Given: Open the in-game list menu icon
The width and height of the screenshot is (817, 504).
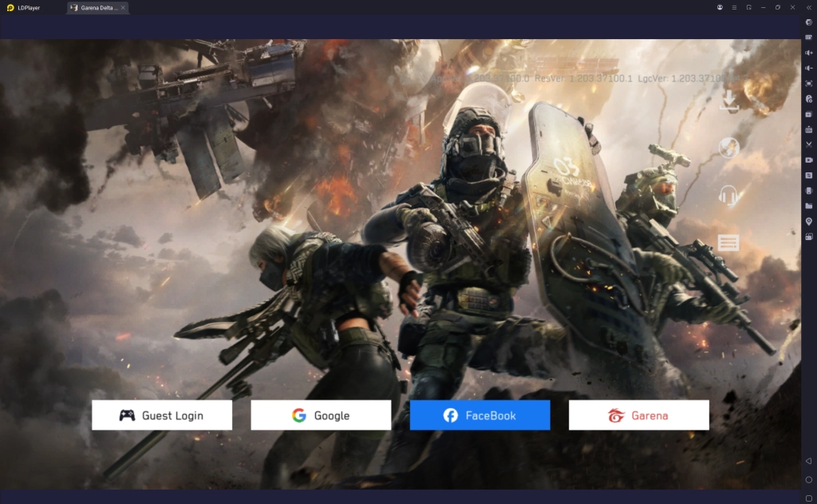Looking at the screenshot, I should [728, 242].
